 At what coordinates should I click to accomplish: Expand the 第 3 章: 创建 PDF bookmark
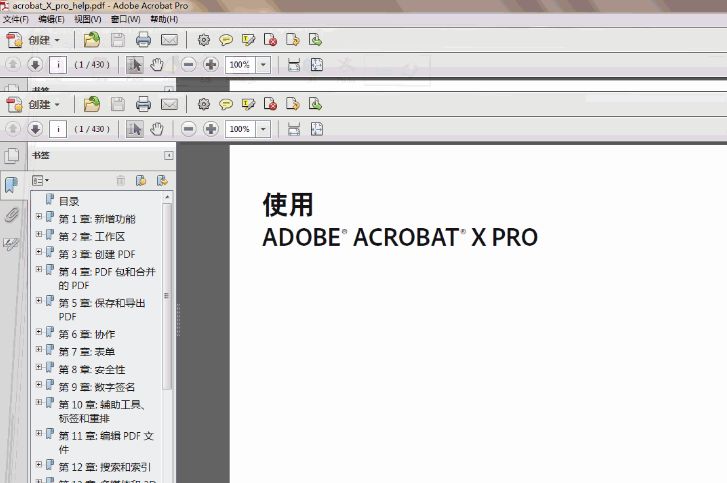tap(39, 252)
